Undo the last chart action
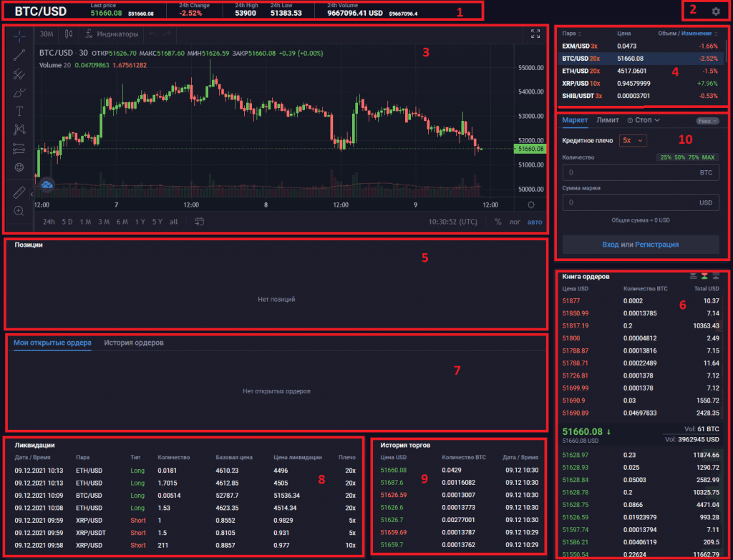Viewport: 733px width, 560px height. point(153,34)
